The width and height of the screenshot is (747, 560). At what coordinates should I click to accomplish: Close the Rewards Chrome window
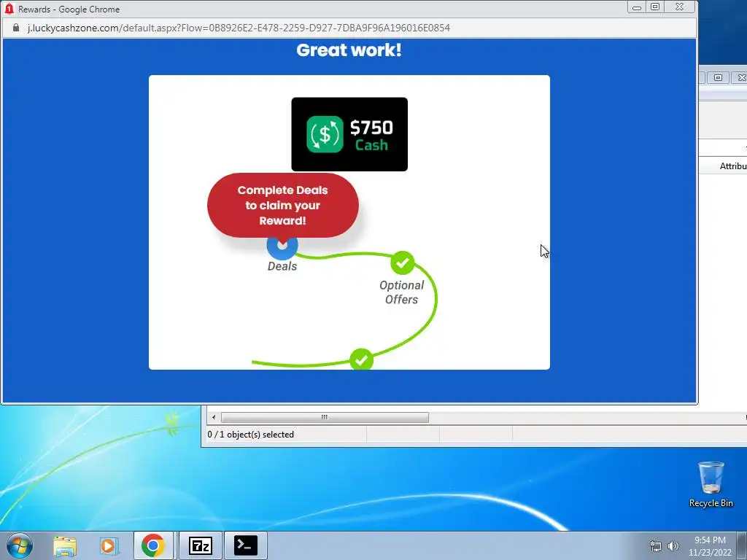click(680, 7)
